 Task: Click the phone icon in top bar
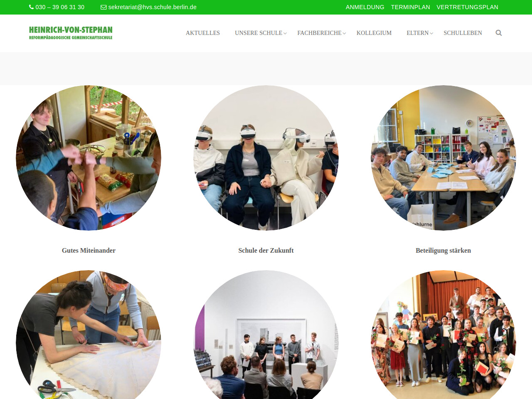pyautogui.click(x=31, y=7)
